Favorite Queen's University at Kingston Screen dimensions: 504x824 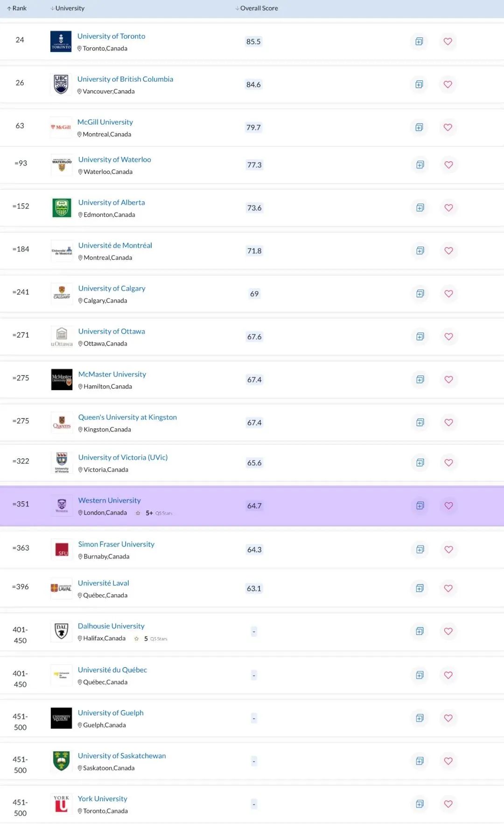pyautogui.click(x=448, y=422)
